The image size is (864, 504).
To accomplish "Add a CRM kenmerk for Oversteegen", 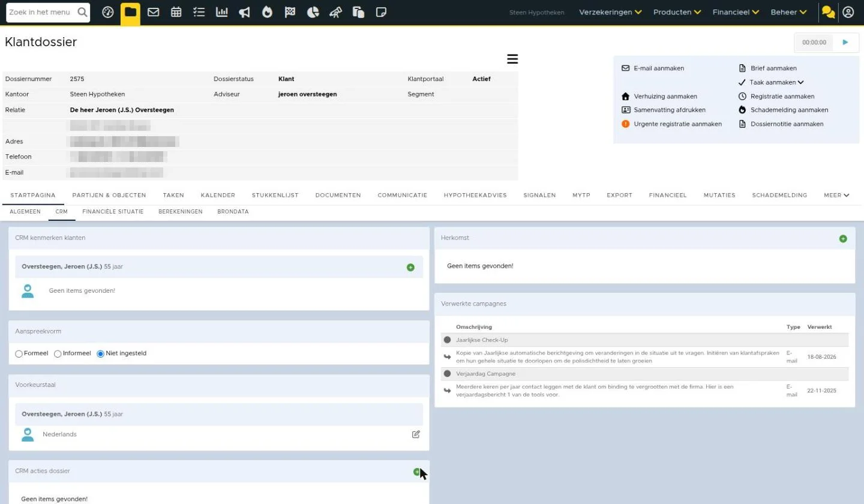I will click(x=410, y=267).
